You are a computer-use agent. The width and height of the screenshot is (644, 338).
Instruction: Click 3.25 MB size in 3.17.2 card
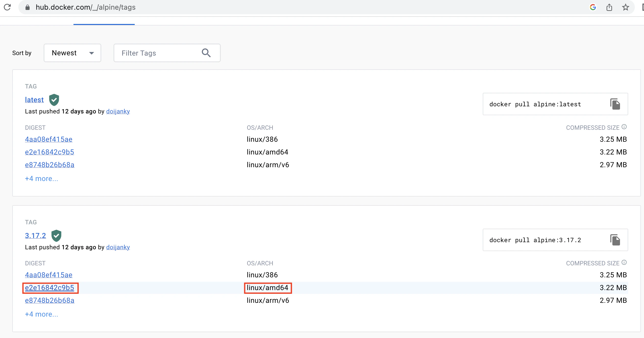[613, 275]
